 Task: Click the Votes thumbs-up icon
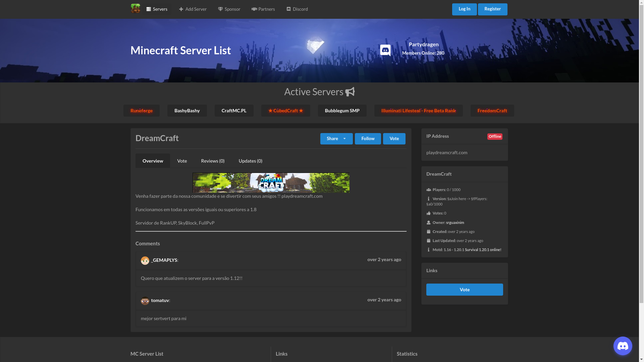429,213
